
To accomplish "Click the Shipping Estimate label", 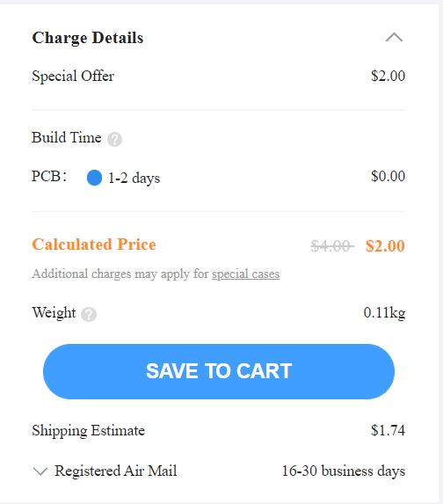I will click(x=89, y=431).
